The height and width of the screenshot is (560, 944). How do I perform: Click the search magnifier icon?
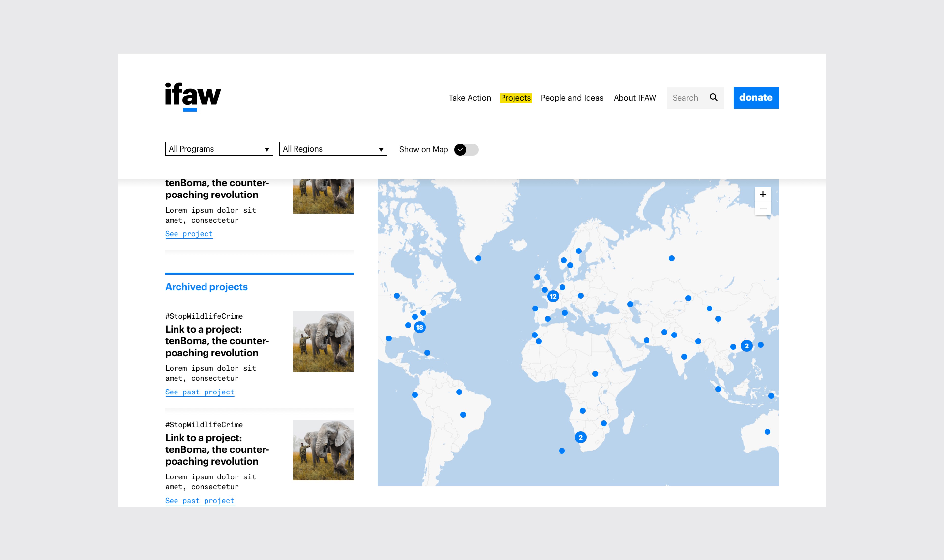point(713,97)
